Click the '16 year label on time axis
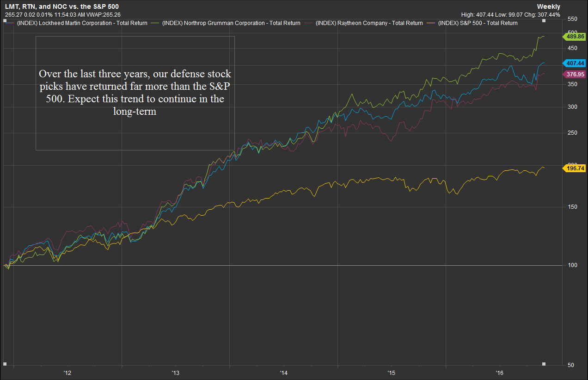 click(x=499, y=373)
